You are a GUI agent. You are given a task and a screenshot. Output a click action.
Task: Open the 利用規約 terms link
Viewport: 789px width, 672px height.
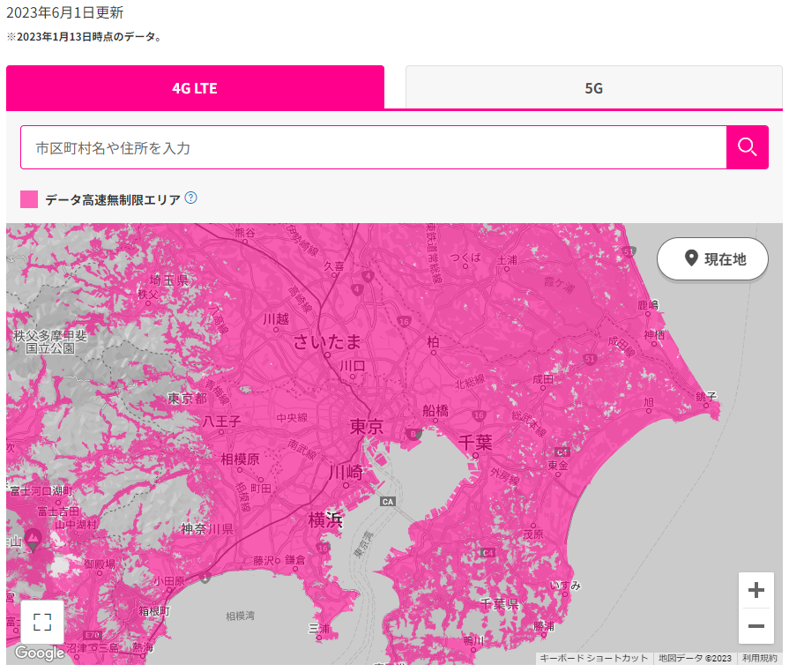tap(760, 658)
